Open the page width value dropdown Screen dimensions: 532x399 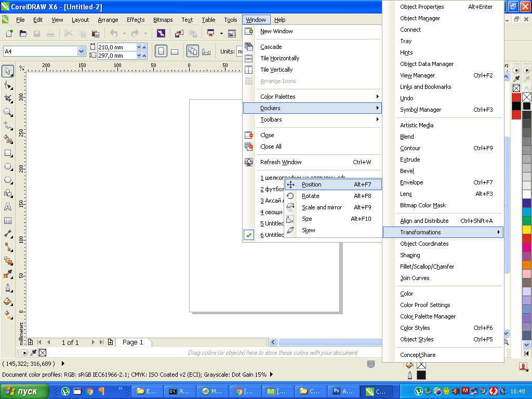[139, 47]
